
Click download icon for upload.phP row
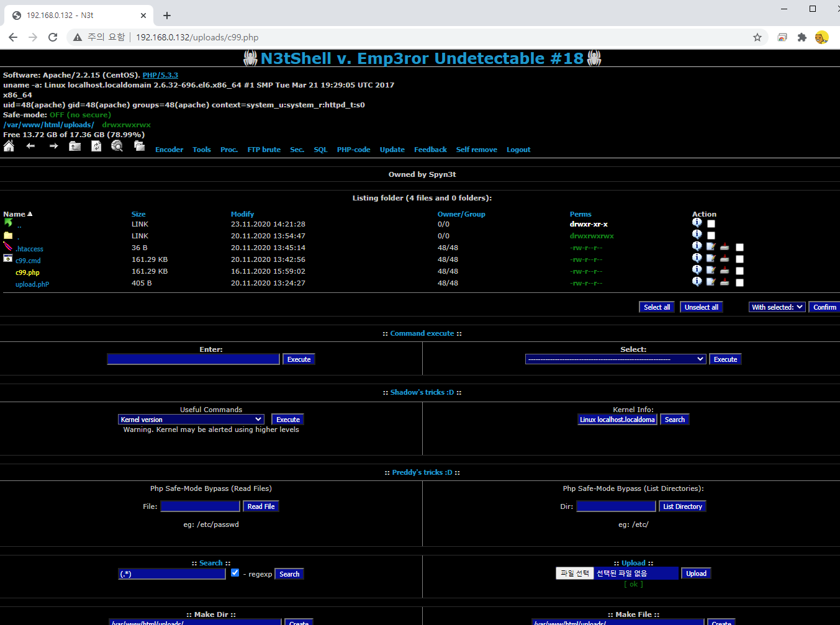click(x=725, y=282)
